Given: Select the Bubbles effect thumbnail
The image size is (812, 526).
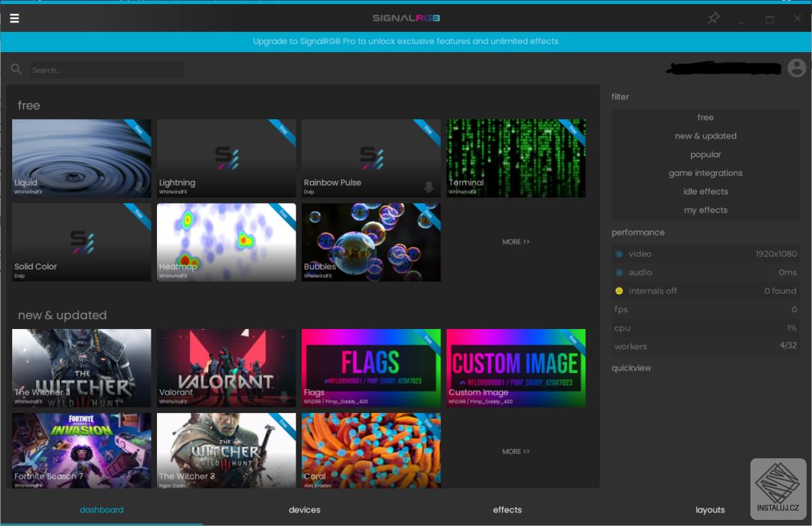Looking at the screenshot, I should click(x=371, y=242).
